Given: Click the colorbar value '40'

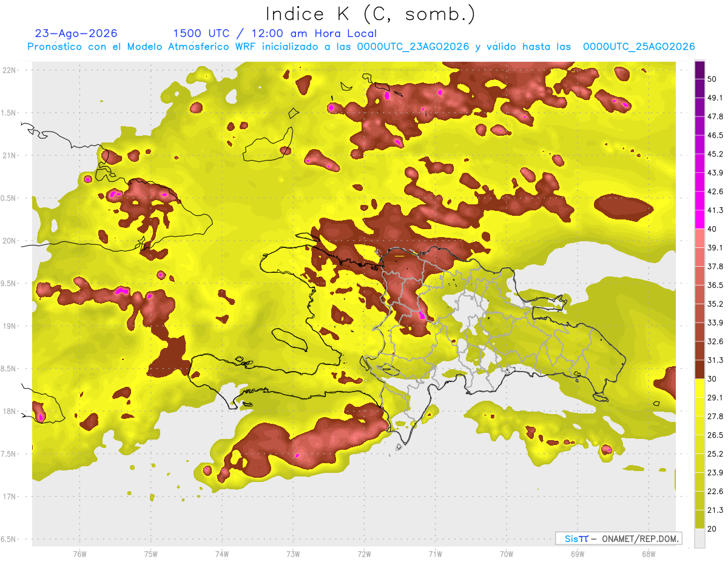Looking at the screenshot, I should (712, 229).
